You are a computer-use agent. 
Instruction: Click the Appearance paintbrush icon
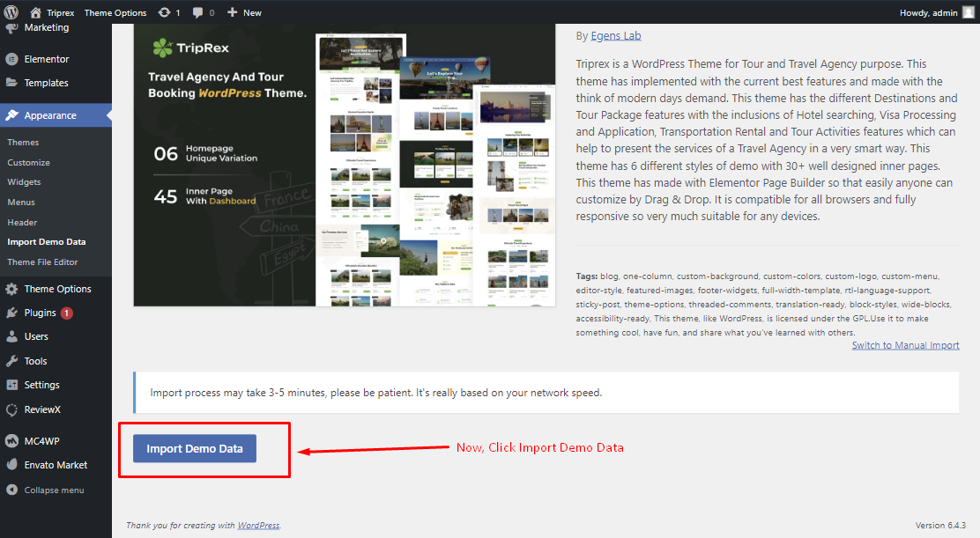click(x=11, y=115)
